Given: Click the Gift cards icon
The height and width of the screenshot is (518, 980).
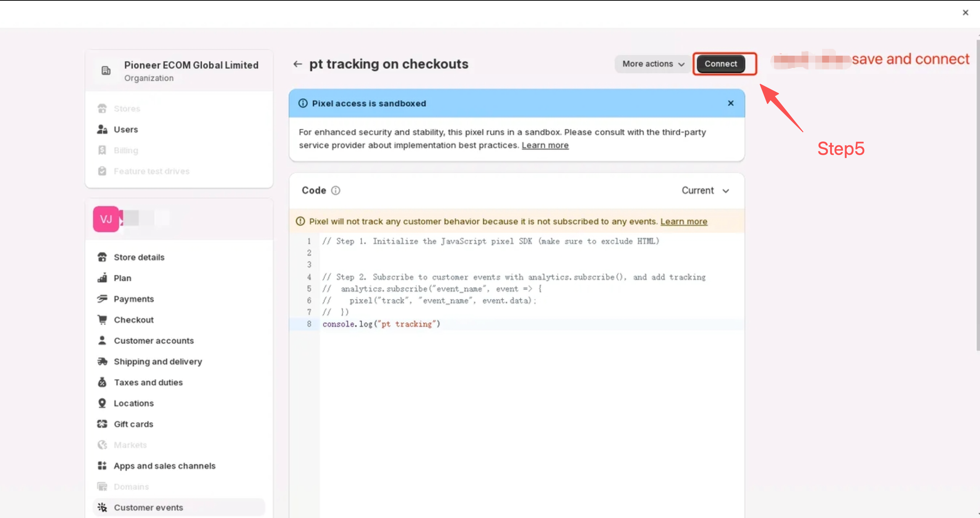Looking at the screenshot, I should [x=102, y=424].
